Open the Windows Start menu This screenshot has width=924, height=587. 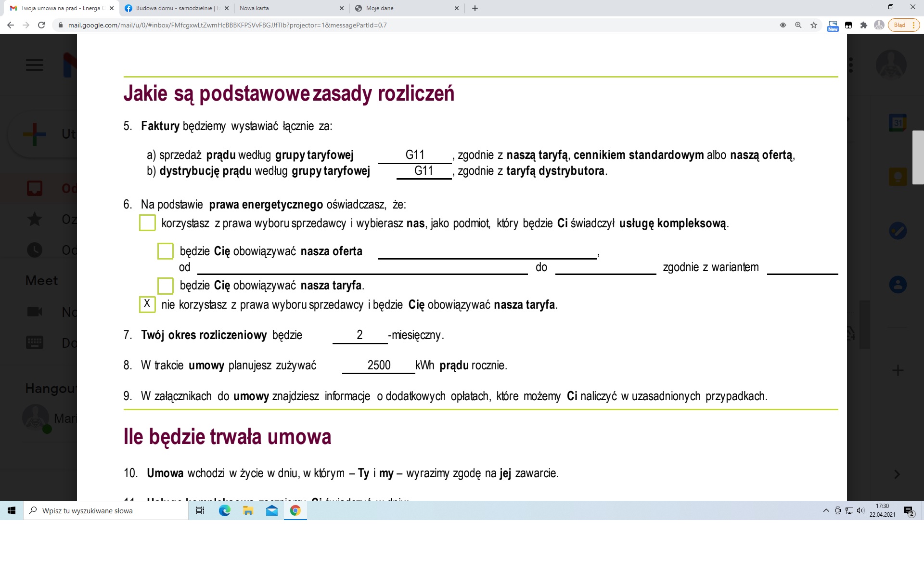pos(12,510)
